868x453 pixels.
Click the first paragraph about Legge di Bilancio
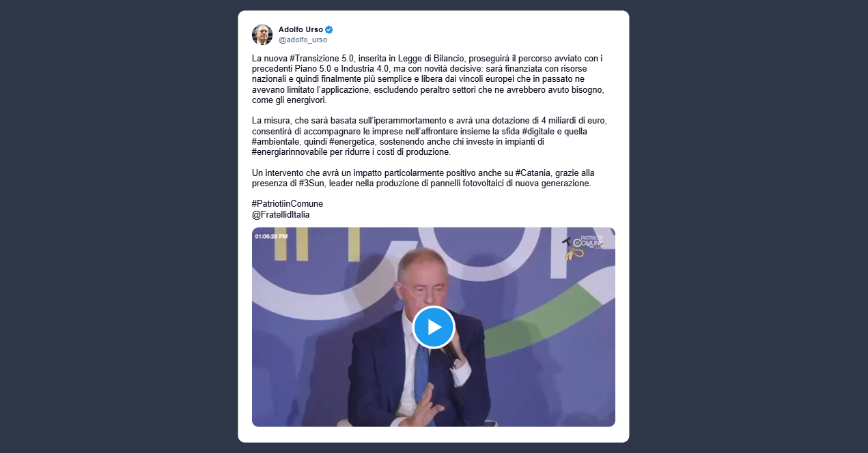pos(428,79)
